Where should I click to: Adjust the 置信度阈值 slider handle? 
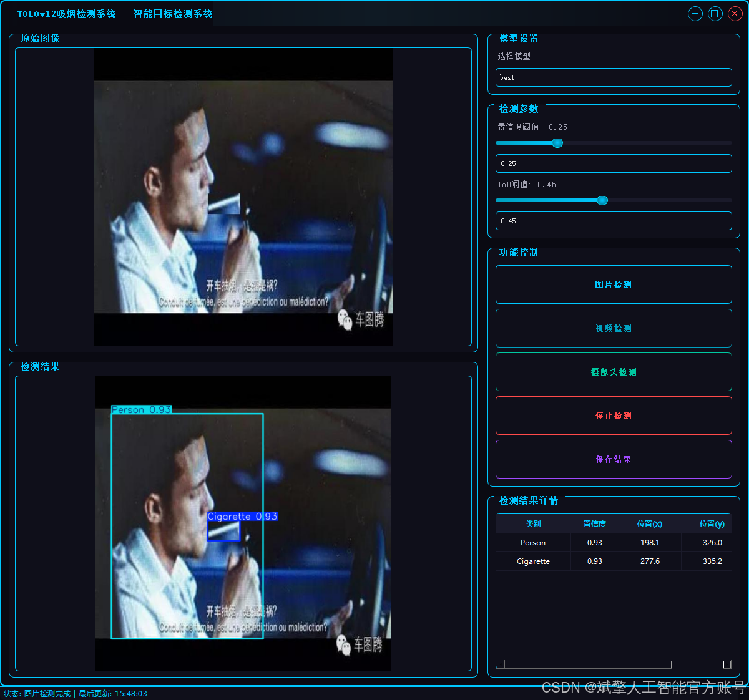(557, 143)
